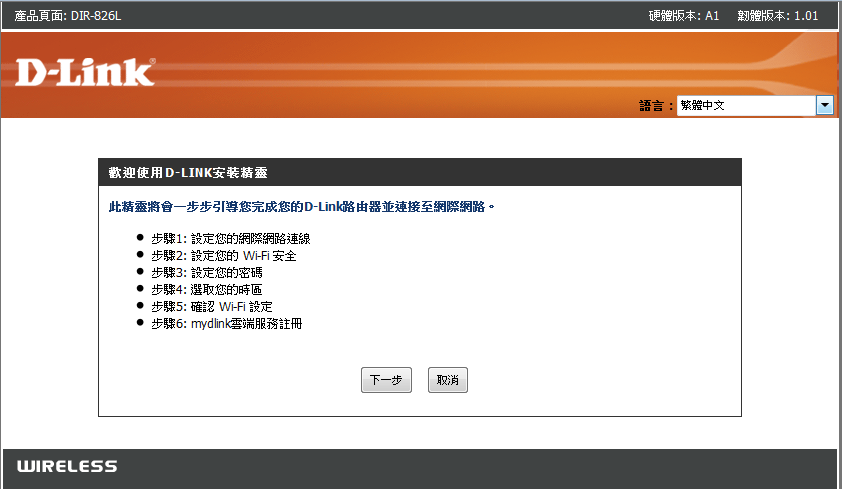
Task: Click 步驟3: 設定您的密碼
Action: point(207,273)
